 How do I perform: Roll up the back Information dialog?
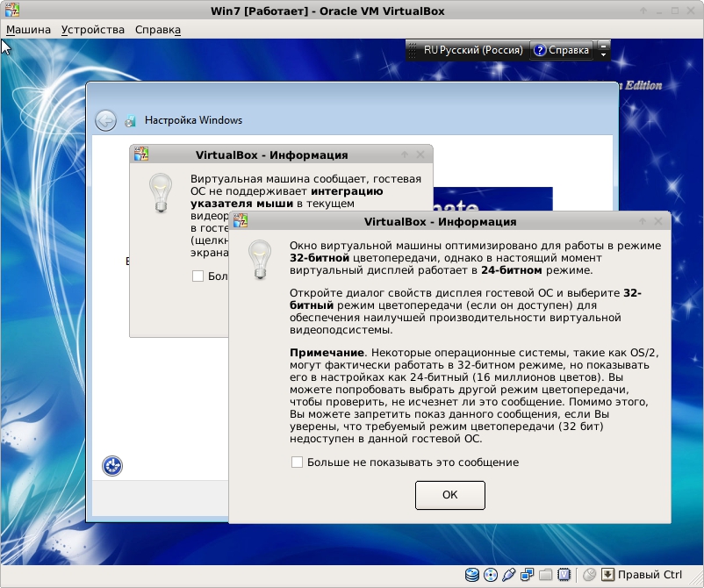point(405,154)
